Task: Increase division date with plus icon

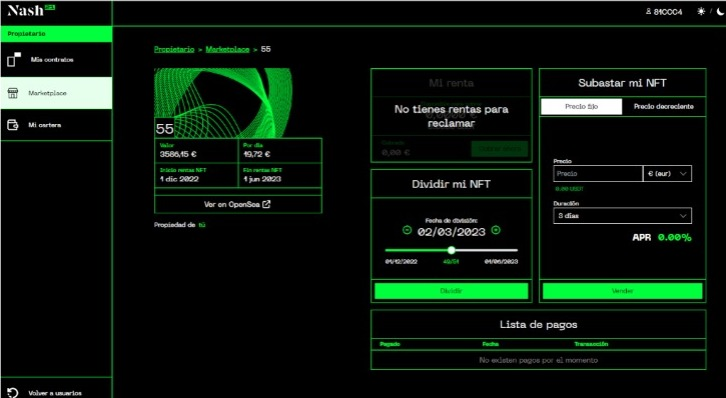Action: 495,230
